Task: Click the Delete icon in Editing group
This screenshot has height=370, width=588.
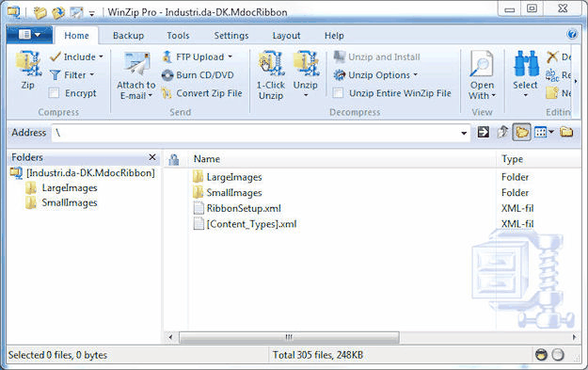Action: click(x=552, y=57)
